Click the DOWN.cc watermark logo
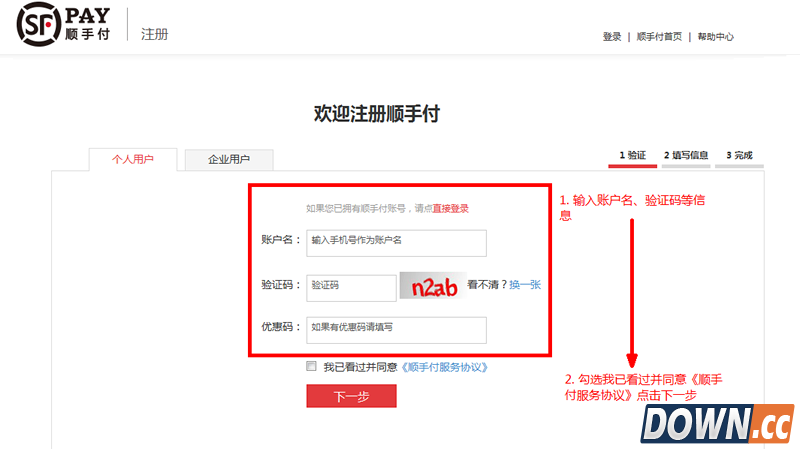 click(x=717, y=424)
